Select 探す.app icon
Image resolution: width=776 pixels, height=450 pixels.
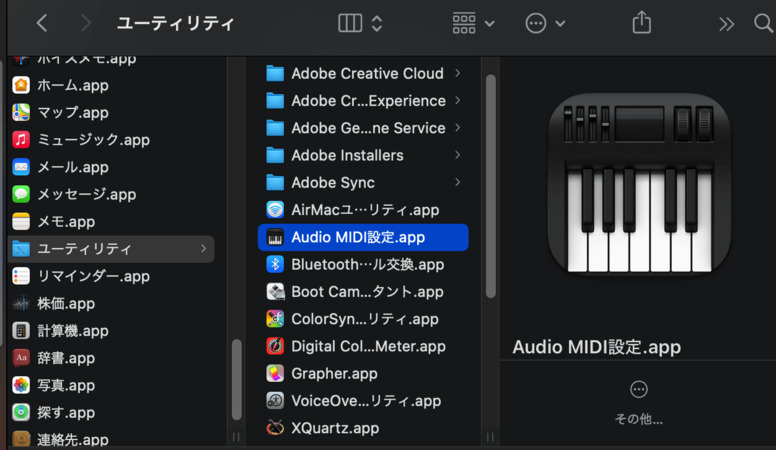(21, 412)
